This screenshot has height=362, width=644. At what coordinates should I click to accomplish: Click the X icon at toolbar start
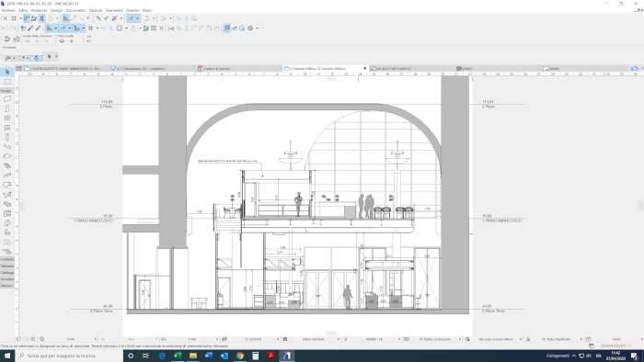click(x=5, y=18)
